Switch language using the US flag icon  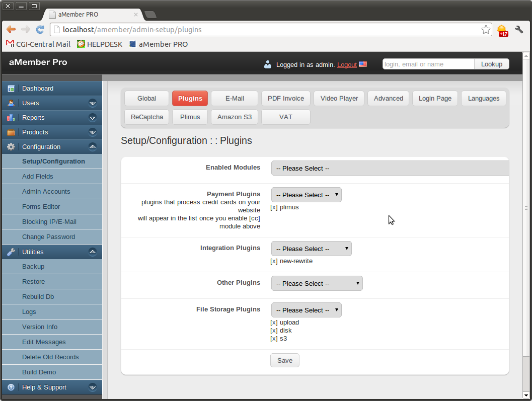pos(363,64)
